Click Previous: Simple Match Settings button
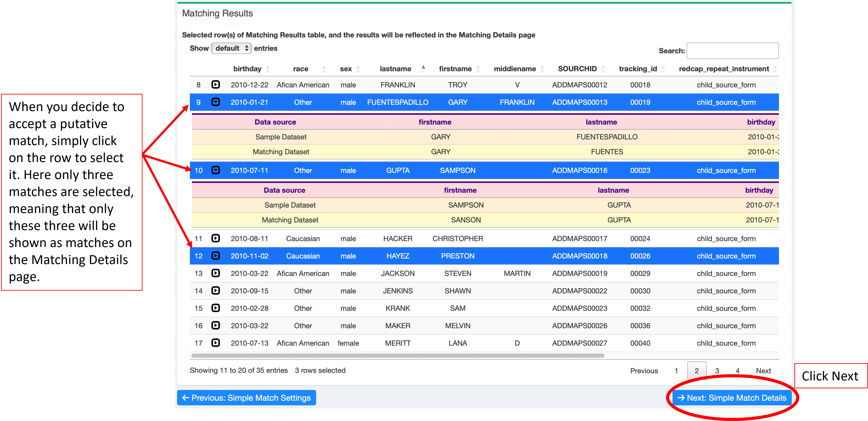Image resolution: width=868 pixels, height=421 pixels. (246, 398)
